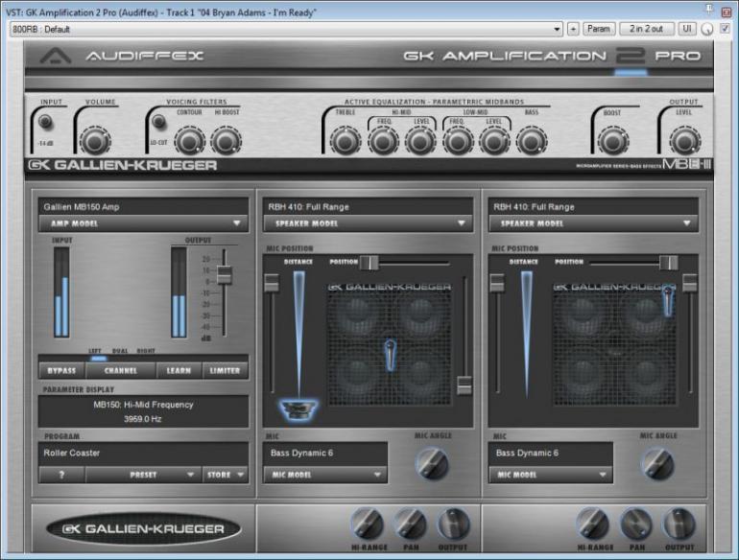Click right mic Distance slider handle

pyautogui.click(x=497, y=283)
